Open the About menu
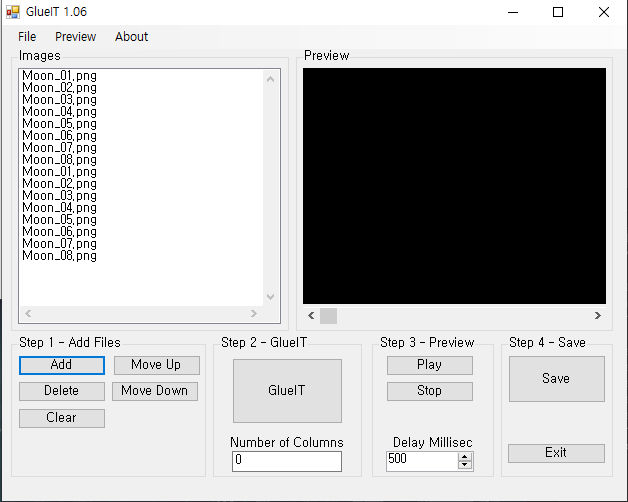The width and height of the screenshot is (628, 502). click(131, 37)
